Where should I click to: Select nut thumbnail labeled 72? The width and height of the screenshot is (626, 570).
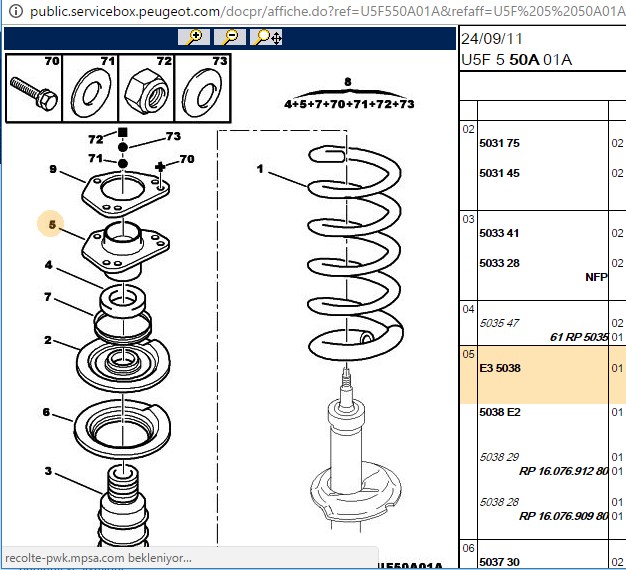(x=147, y=88)
